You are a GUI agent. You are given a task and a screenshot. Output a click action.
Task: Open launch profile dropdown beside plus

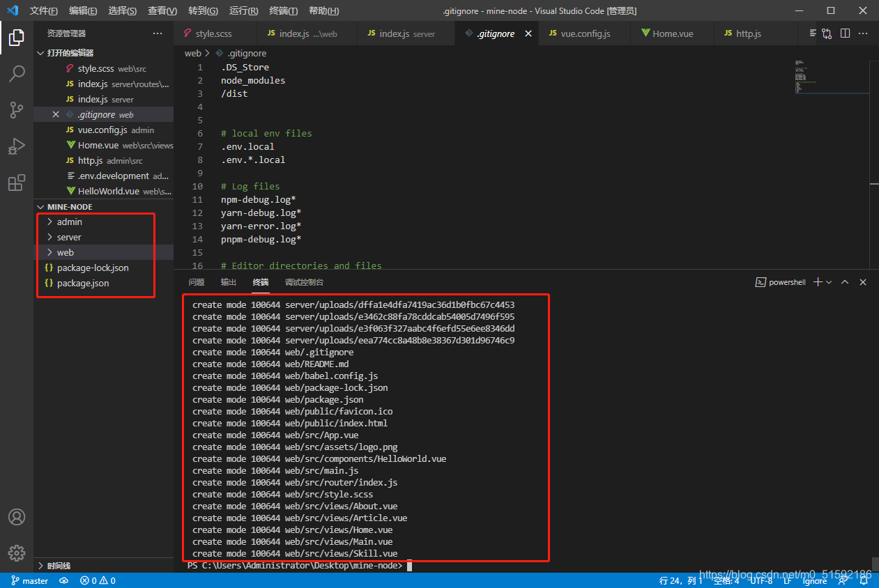click(829, 282)
